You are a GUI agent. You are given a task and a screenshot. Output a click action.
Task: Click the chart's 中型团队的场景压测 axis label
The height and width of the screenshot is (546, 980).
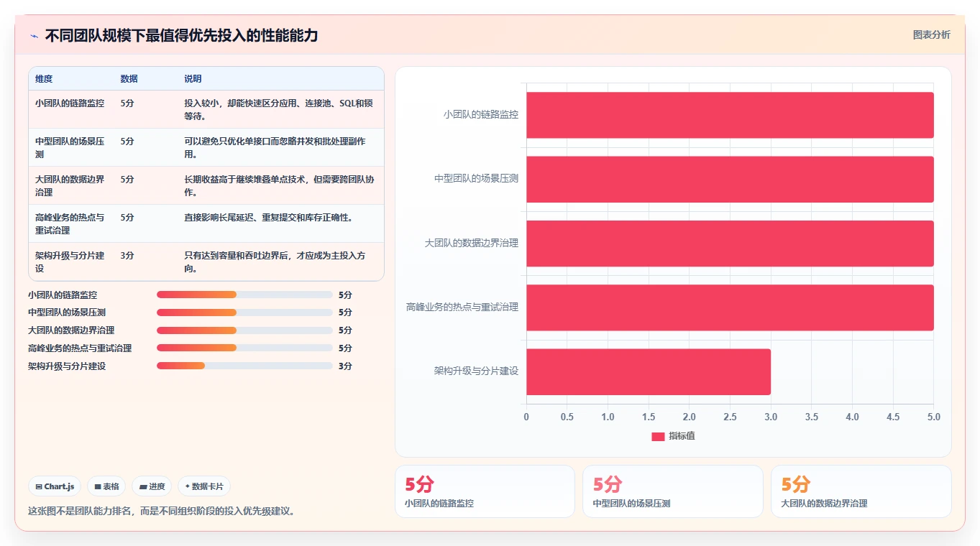pos(477,179)
